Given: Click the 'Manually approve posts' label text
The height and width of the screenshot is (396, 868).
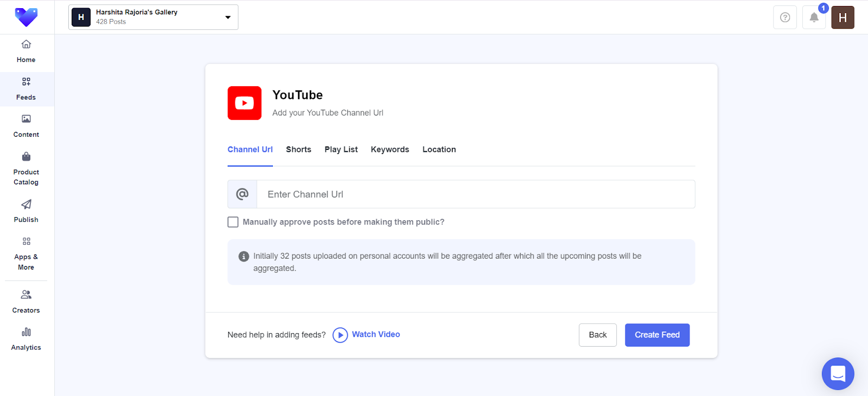Looking at the screenshot, I should tap(343, 222).
